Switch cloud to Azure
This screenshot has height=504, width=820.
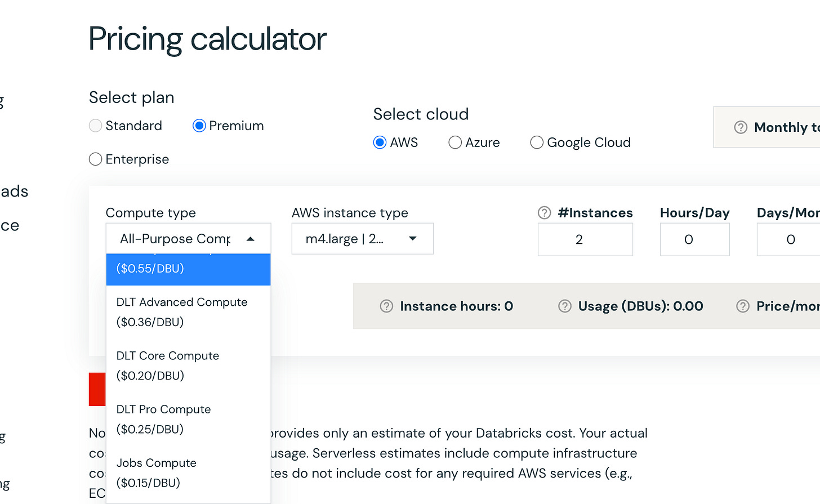click(x=455, y=142)
